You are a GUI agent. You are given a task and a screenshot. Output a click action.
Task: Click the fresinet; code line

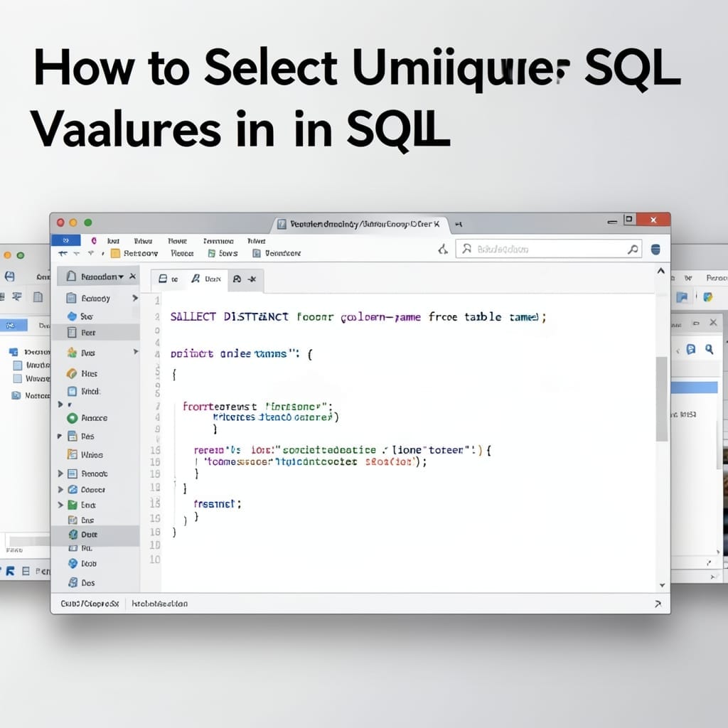pyautogui.click(x=218, y=504)
